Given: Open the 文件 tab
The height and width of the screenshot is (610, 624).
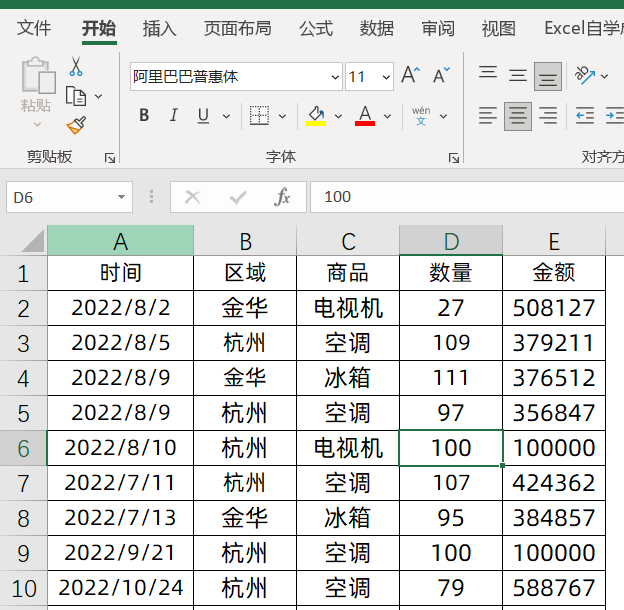Looking at the screenshot, I should pyautogui.click(x=34, y=28).
